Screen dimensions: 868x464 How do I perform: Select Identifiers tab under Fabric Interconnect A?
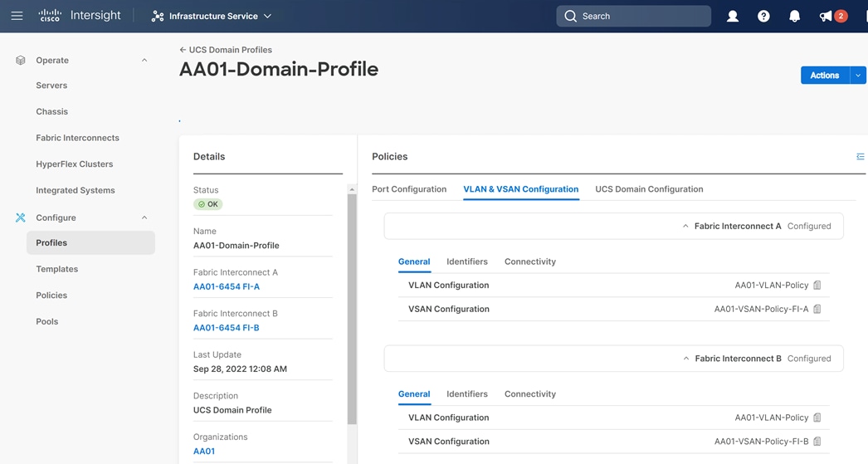(467, 261)
